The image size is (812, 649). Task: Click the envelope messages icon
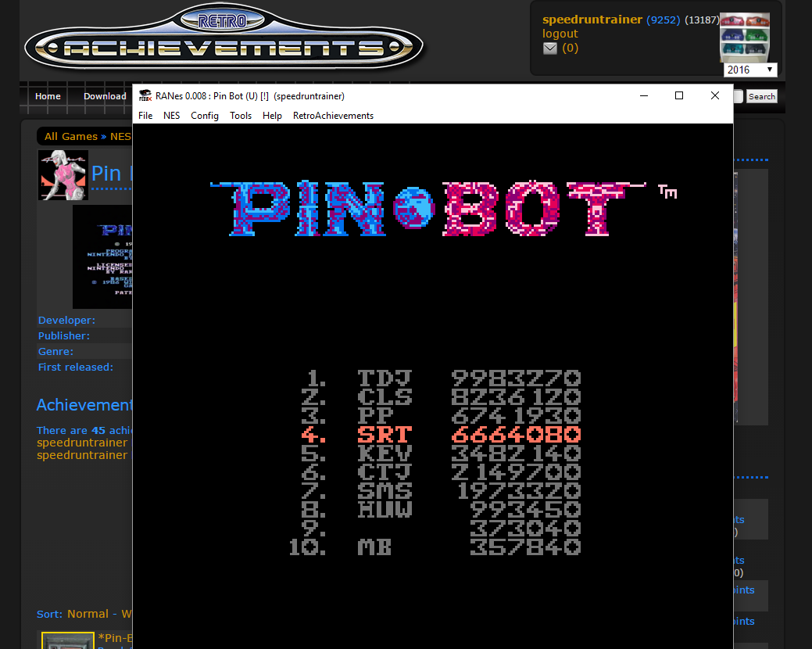(550, 48)
